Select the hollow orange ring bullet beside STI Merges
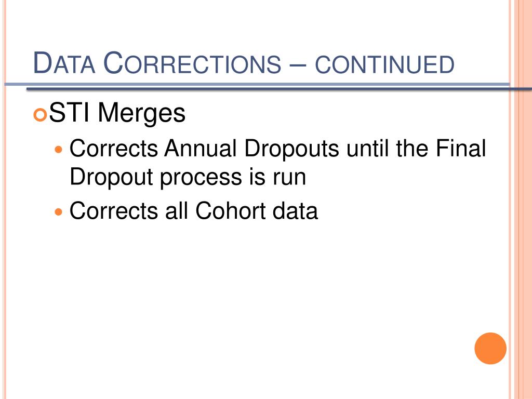This screenshot has height=399, width=532. [x=40, y=115]
